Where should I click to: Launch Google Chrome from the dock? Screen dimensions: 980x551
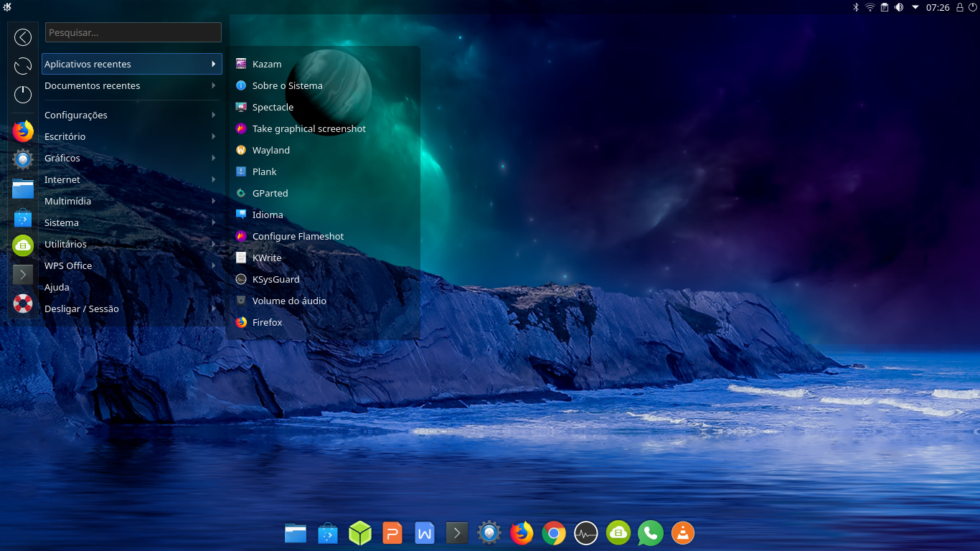(x=553, y=533)
